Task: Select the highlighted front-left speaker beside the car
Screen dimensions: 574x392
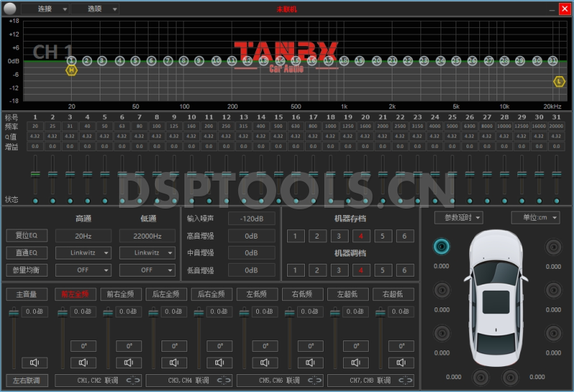Action: 441,247
